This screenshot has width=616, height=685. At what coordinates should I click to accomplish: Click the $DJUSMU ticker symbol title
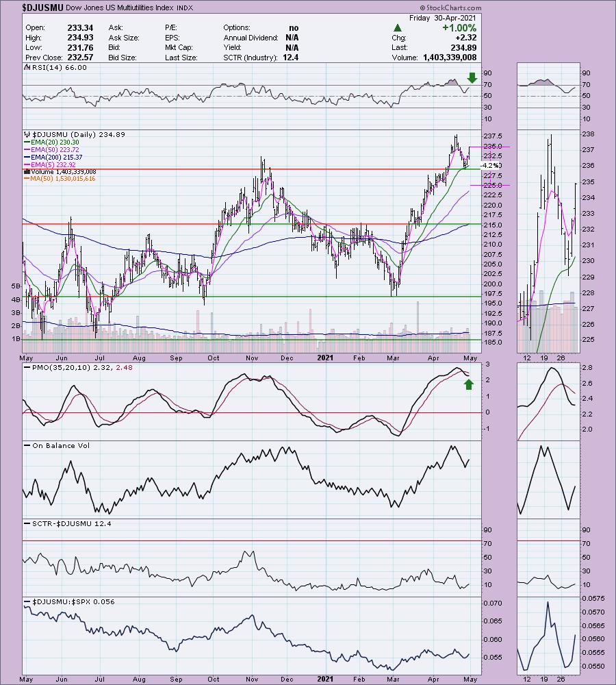coord(43,8)
